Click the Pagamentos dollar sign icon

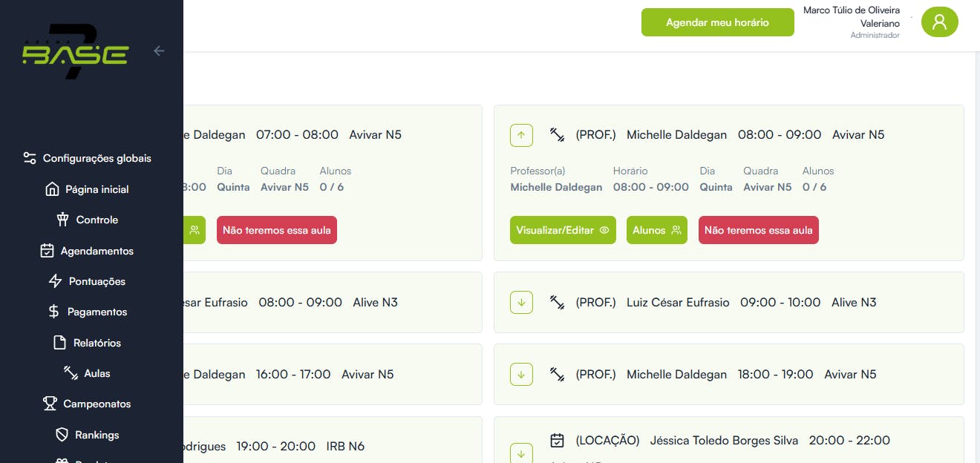53,312
